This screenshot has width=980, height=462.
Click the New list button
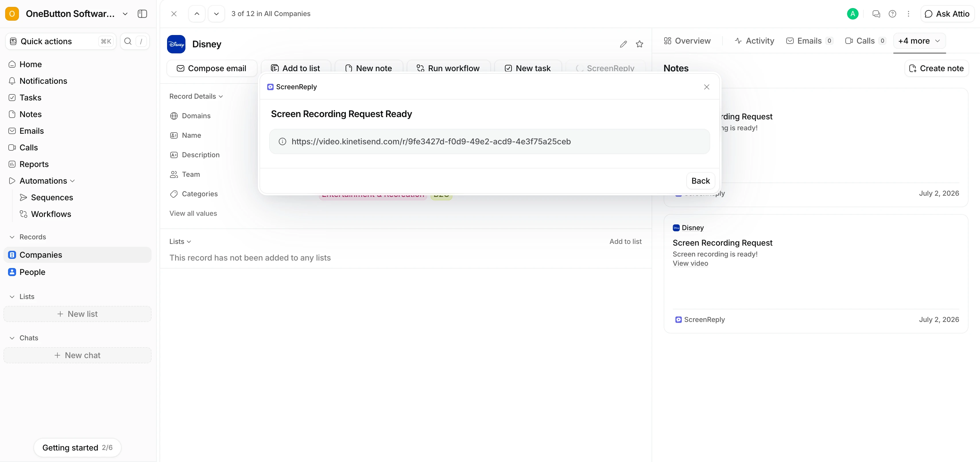[78, 314]
